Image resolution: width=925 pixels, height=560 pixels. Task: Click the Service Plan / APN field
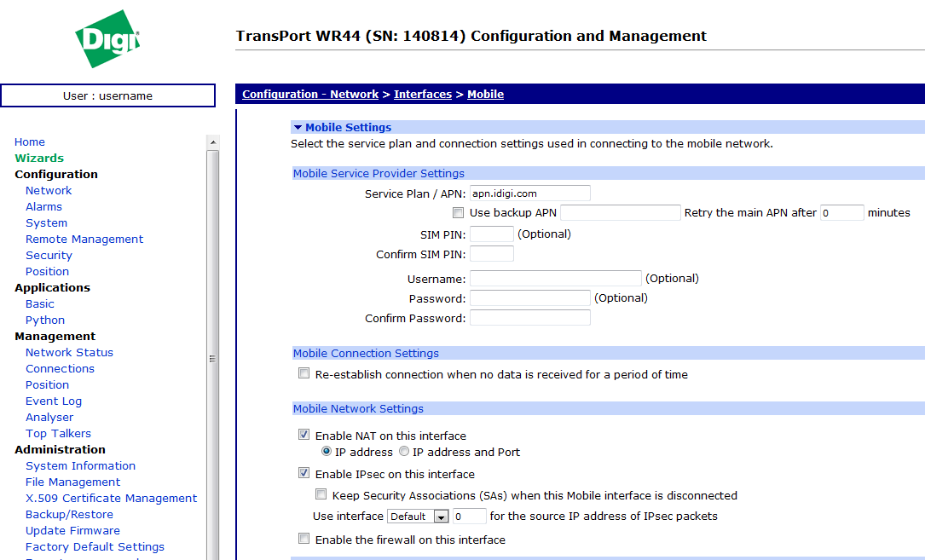point(529,193)
